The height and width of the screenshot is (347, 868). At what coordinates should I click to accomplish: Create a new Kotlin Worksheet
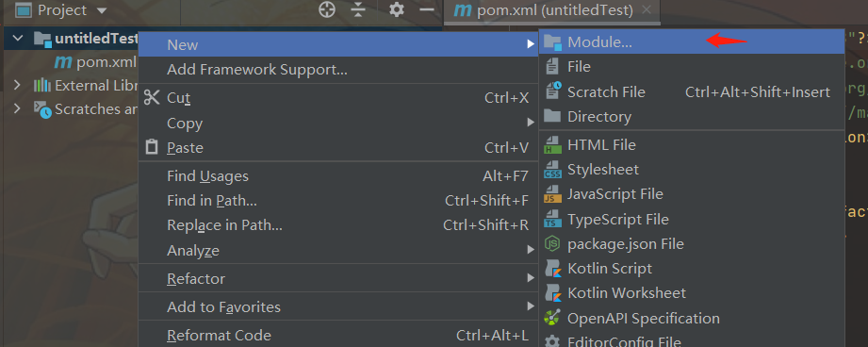pos(692,292)
